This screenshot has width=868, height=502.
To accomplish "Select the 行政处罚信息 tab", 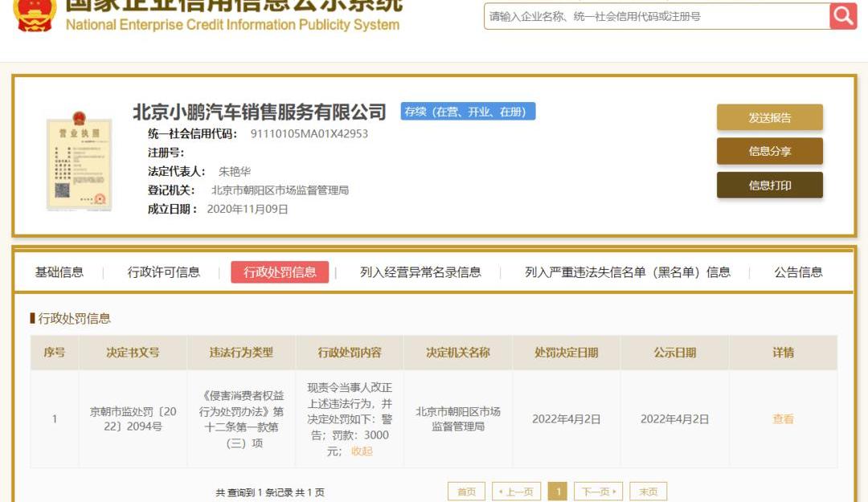I will 280,271.
